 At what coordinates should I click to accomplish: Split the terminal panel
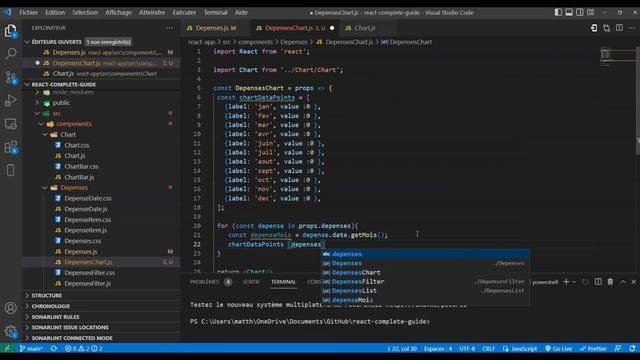598,282
